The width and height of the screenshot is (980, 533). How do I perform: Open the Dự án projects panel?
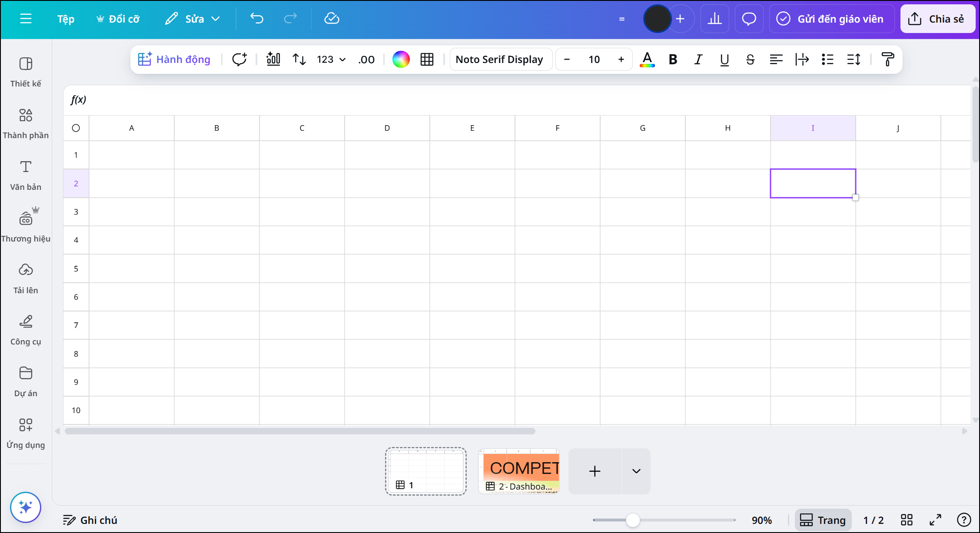[26, 382]
